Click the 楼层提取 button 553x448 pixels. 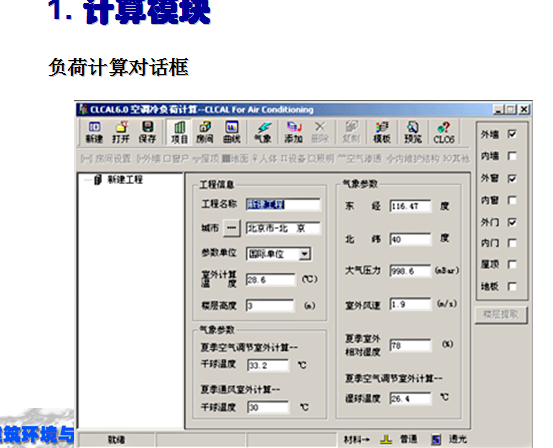click(x=501, y=314)
